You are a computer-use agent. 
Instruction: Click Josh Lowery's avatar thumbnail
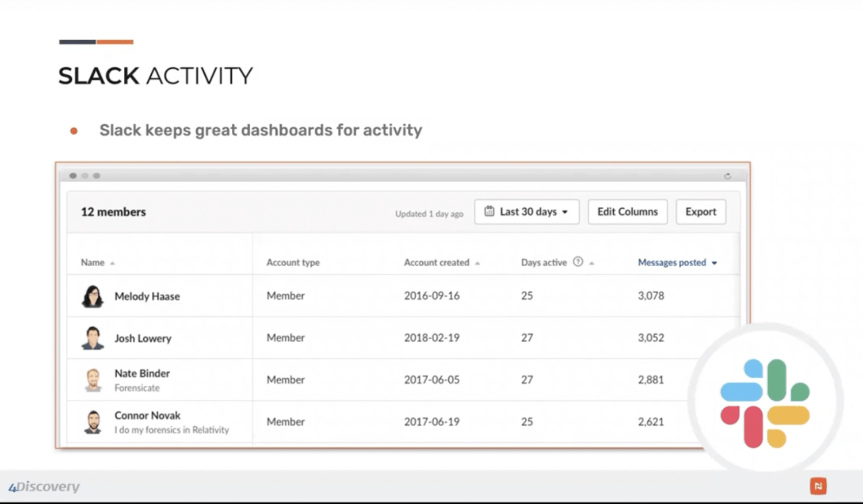click(x=93, y=338)
